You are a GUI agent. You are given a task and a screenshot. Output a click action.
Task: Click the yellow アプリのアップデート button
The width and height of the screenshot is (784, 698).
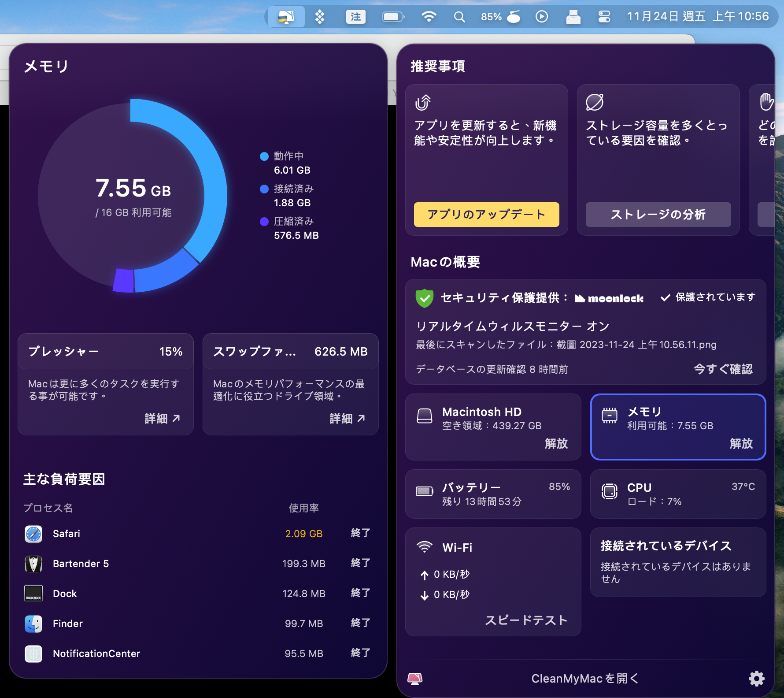(486, 215)
